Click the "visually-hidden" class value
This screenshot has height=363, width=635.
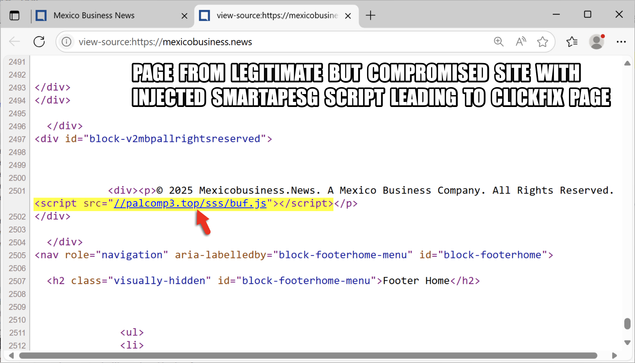(160, 280)
